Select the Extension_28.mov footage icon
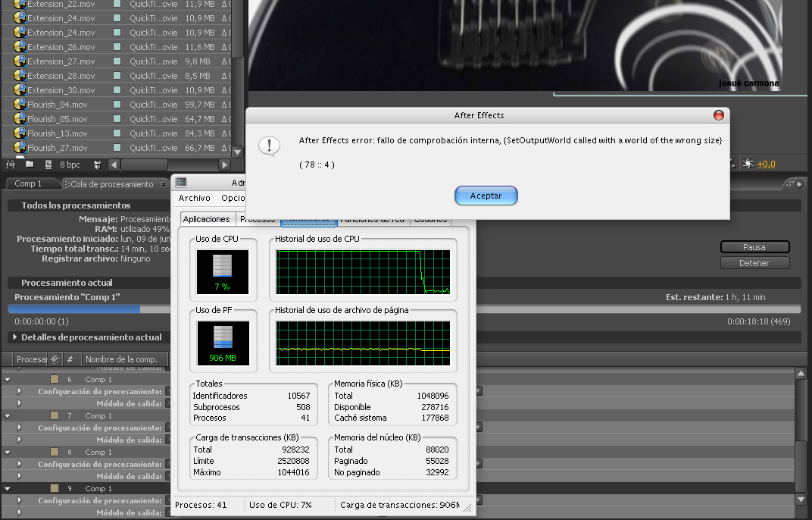812x520 pixels. (x=20, y=76)
